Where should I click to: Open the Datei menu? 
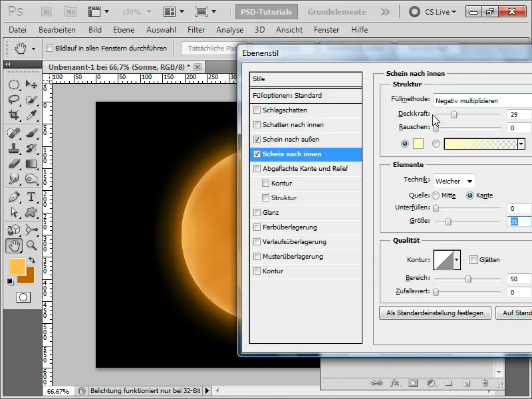(18, 30)
